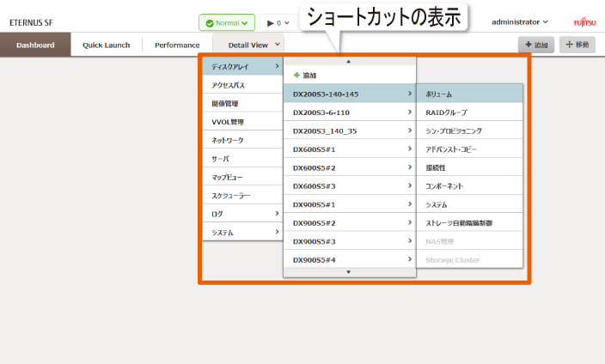Click the 追加 button in the tab bar

pyautogui.click(x=536, y=45)
